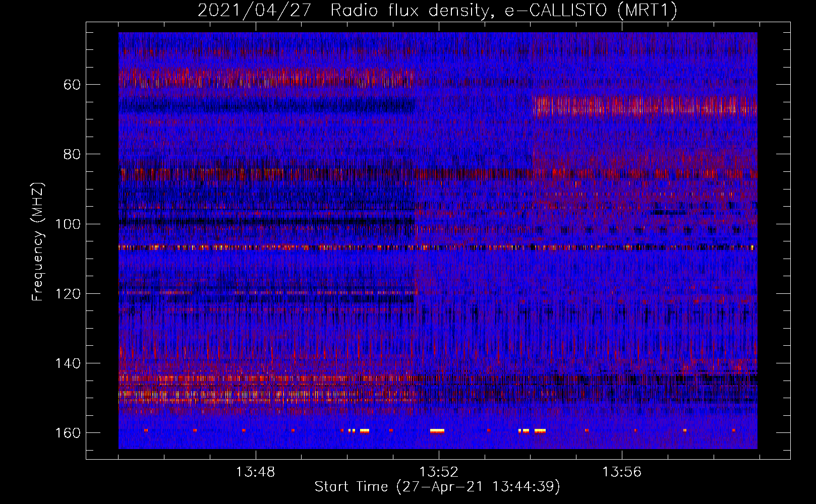Click the 160 frequency tick label
The width and height of the screenshot is (816, 504).
click(68, 433)
